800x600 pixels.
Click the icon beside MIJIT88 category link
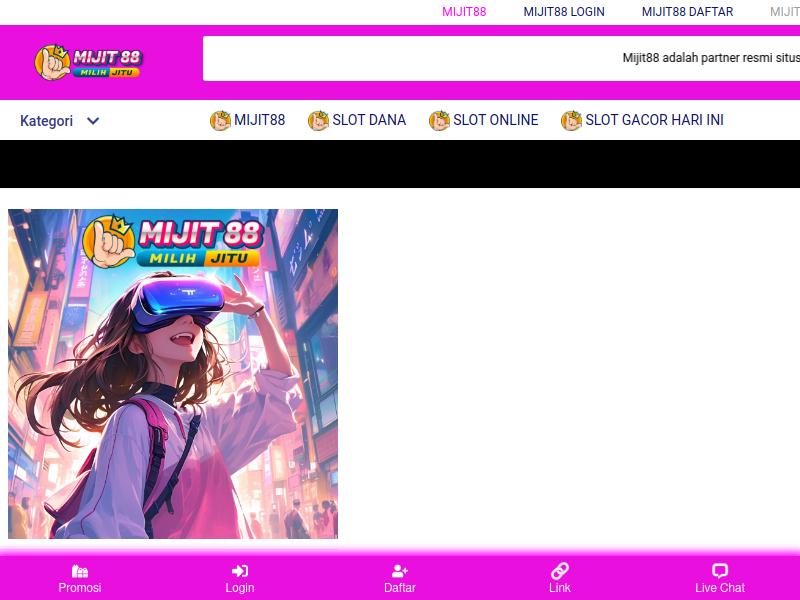(x=220, y=120)
